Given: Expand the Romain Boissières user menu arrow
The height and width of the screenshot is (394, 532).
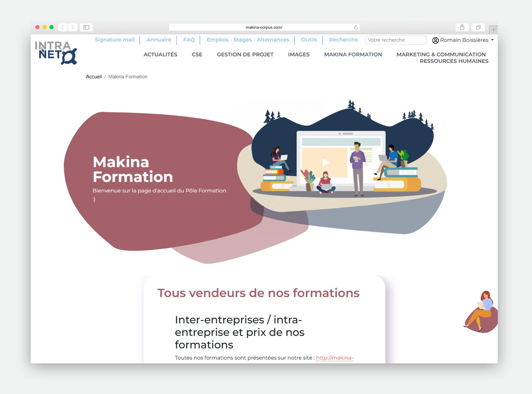Looking at the screenshot, I should (x=492, y=40).
